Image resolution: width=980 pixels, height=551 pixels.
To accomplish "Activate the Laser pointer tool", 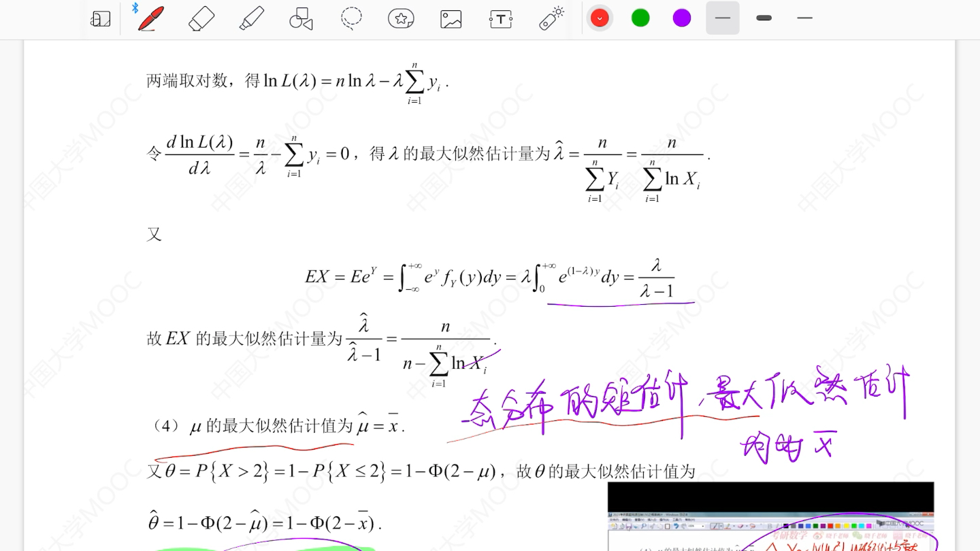I will pos(552,18).
